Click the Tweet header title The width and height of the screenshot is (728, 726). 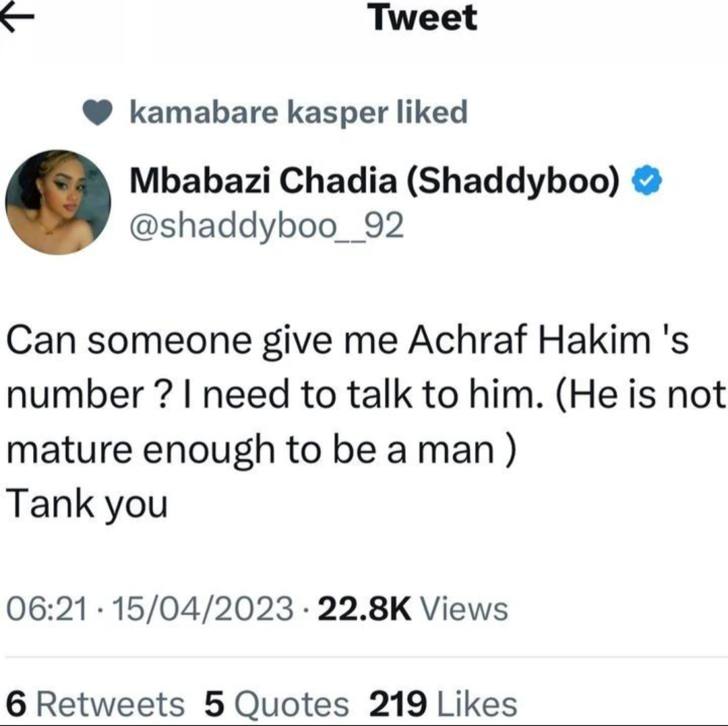pos(424,18)
